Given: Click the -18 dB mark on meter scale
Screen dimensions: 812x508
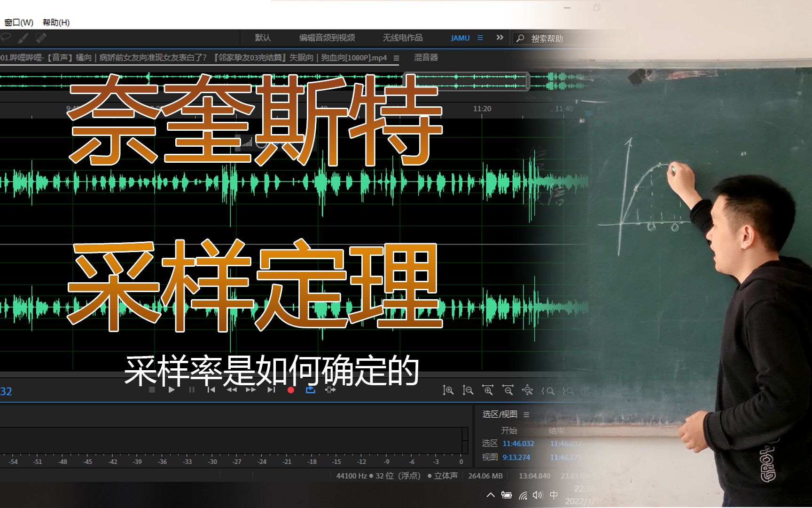Looking at the screenshot, I should (312, 462).
